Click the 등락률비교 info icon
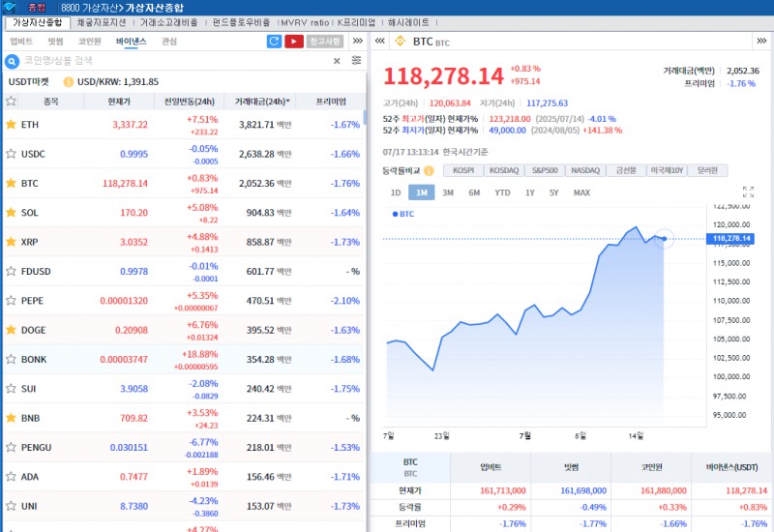 click(429, 171)
